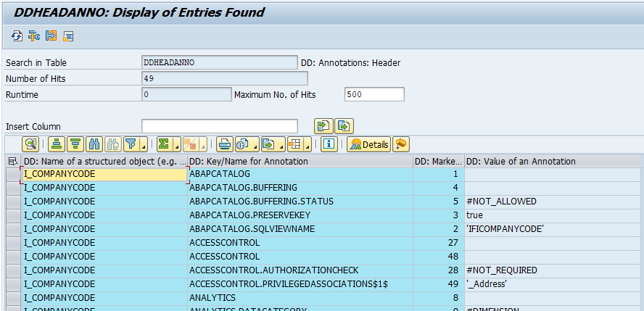Click the Views icon next to the printer
The height and width of the screenshot is (311, 644).
(243, 144)
